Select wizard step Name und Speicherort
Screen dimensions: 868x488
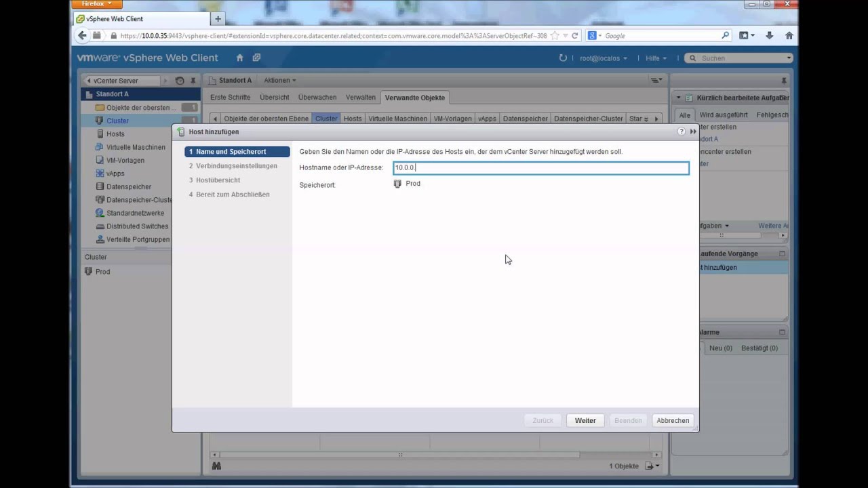click(237, 152)
